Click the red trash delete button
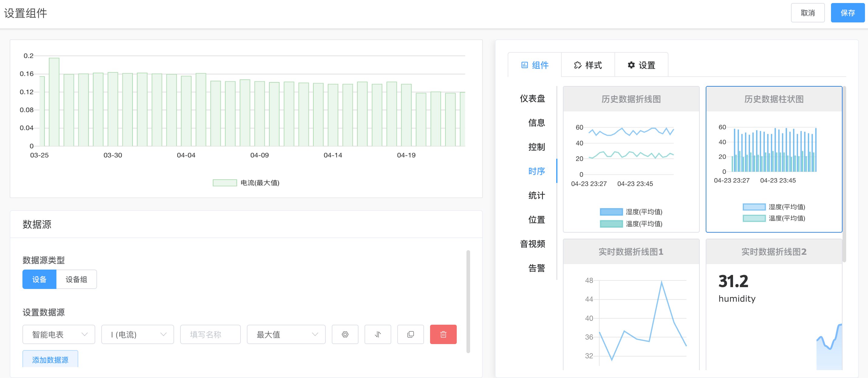This screenshot has width=868, height=378. [x=443, y=334]
